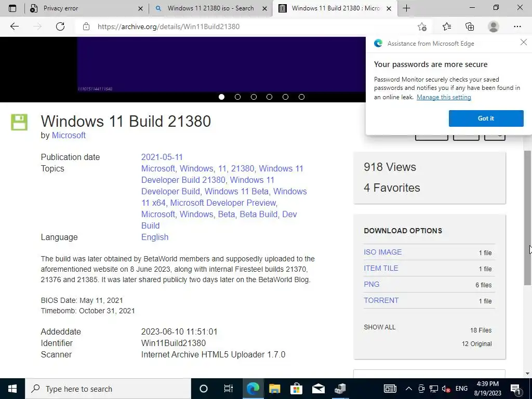Image resolution: width=532 pixels, height=399 pixels.
Task: Open the Windows 11 Beta topic link
Action: pos(236,191)
